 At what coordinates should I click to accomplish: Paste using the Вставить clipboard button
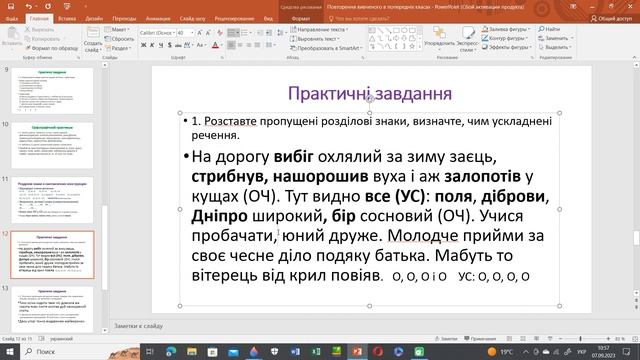coord(12,38)
